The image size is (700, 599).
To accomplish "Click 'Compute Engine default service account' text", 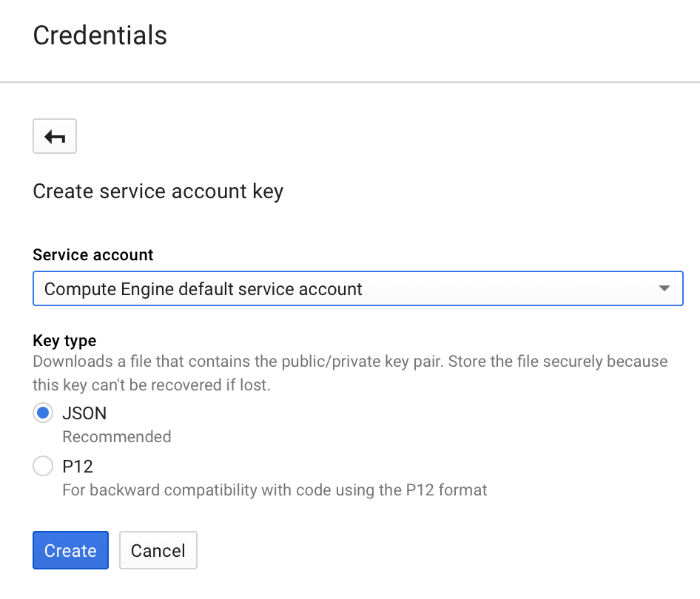I will (x=203, y=288).
